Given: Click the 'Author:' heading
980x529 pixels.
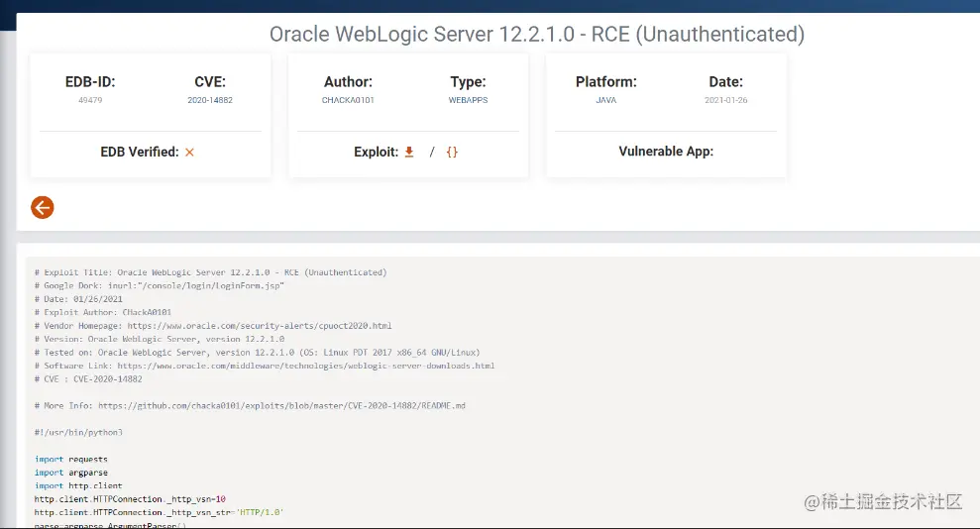Looking at the screenshot, I should coord(348,82).
